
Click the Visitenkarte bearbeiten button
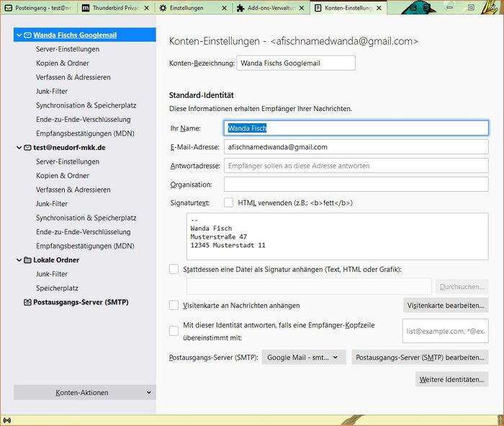click(446, 306)
